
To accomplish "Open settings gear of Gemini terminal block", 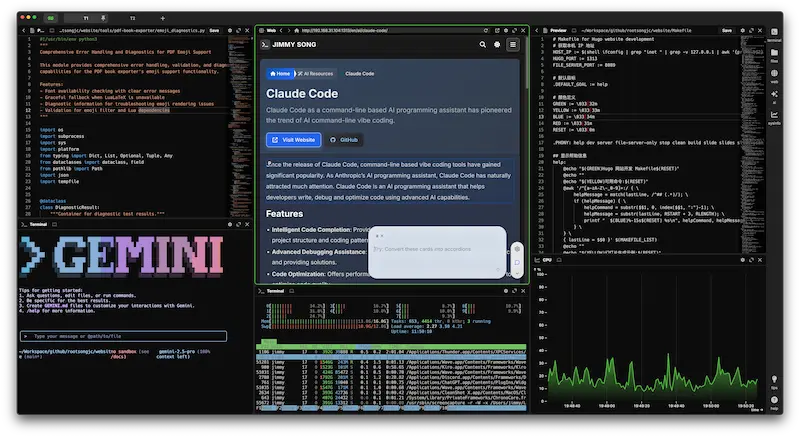I will click(230, 224).
